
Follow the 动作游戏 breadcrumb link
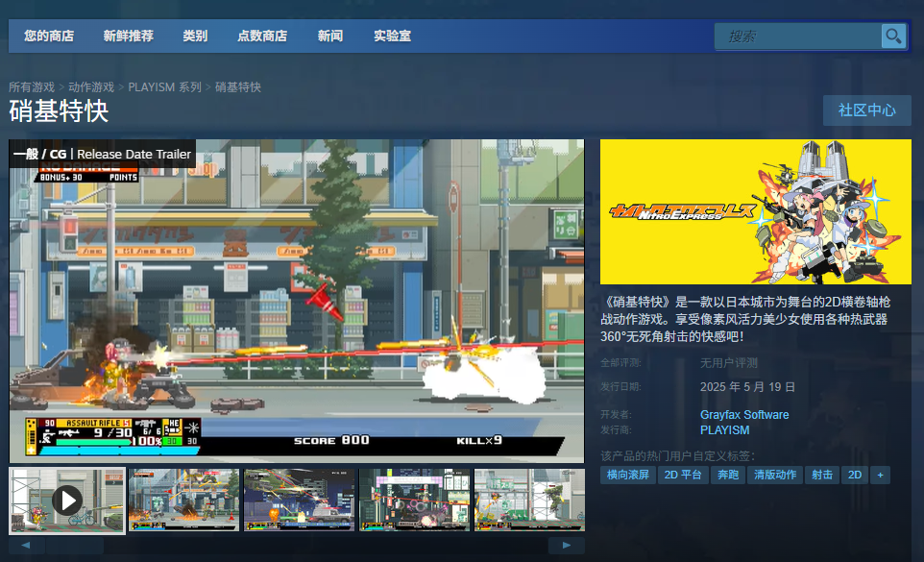(91, 87)
